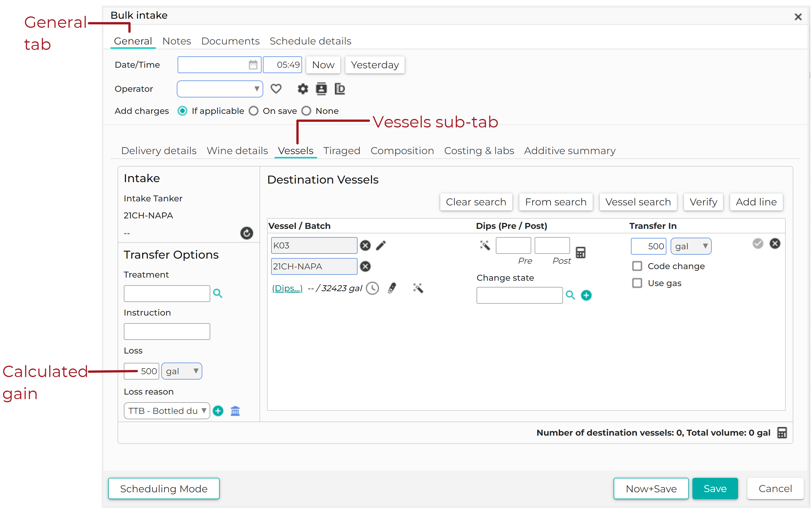Click the magic wand icon beside Pre dip

(x=485, y=245)
